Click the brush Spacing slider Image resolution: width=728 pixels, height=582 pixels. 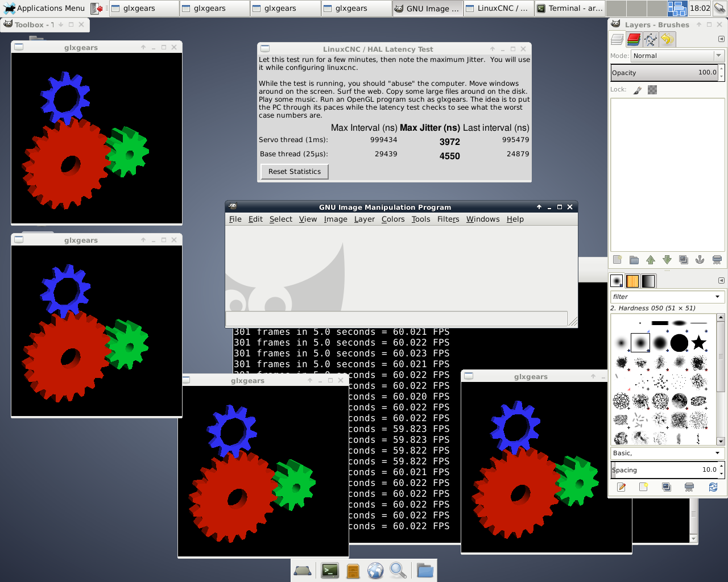point(664,470)
